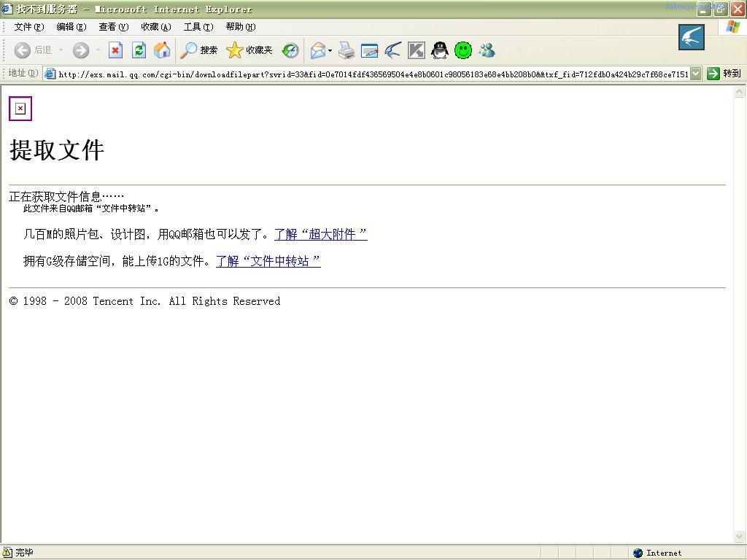Expand the Back button history dropdown
This screenshot has height=560, width=747.
61,50
